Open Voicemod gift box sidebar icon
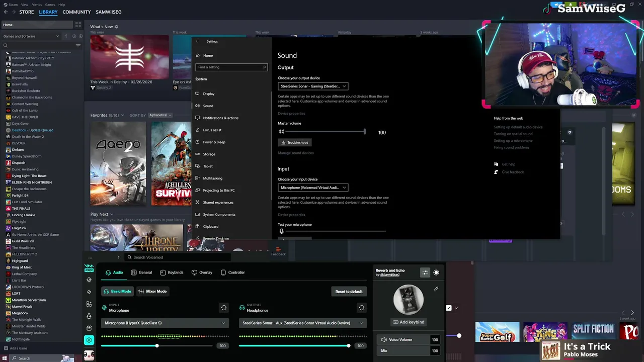 pyautogui.click(x=89, y=328)
